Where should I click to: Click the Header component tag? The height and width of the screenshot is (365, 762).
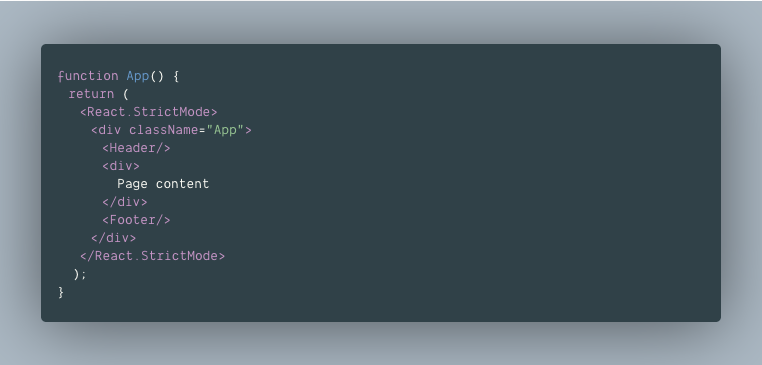137,148
